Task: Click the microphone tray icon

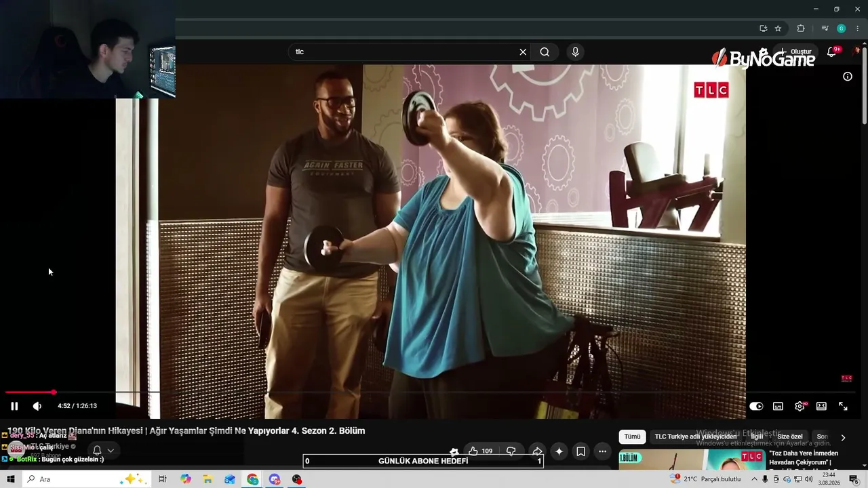Action: 765,479
